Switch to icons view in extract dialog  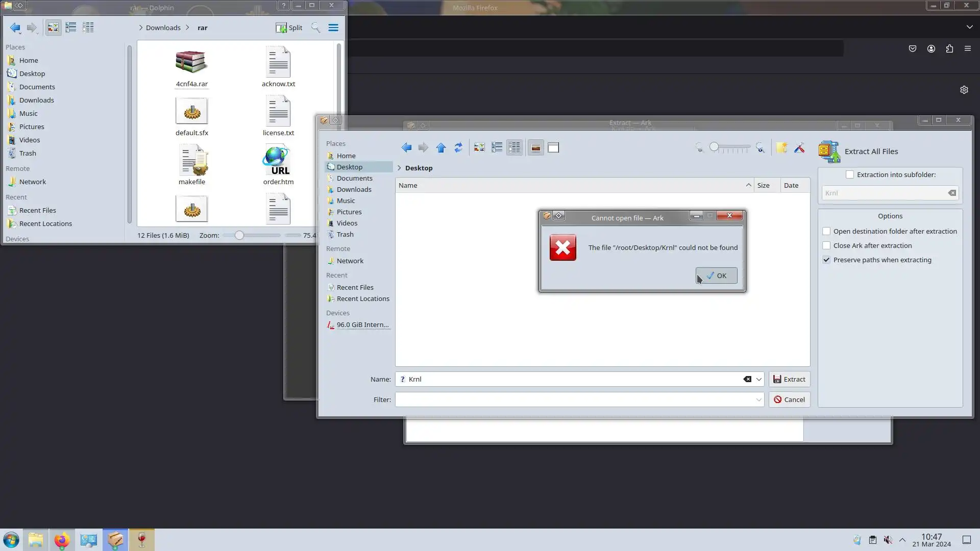coord(479,148)
